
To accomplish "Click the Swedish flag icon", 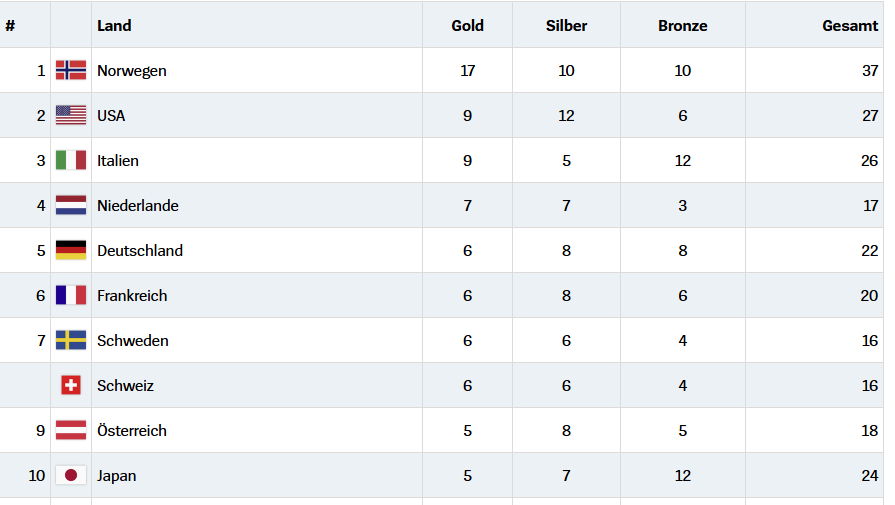I will click(71, 340).
